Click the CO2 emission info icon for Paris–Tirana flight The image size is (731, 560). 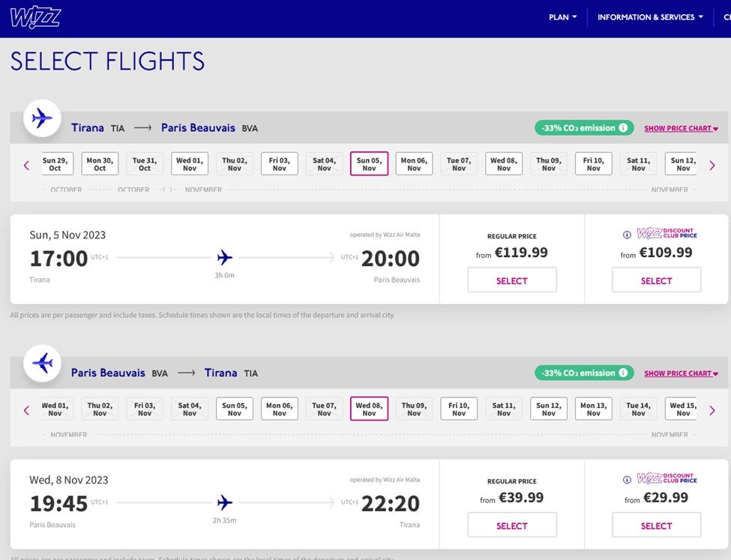pos(622,373)
